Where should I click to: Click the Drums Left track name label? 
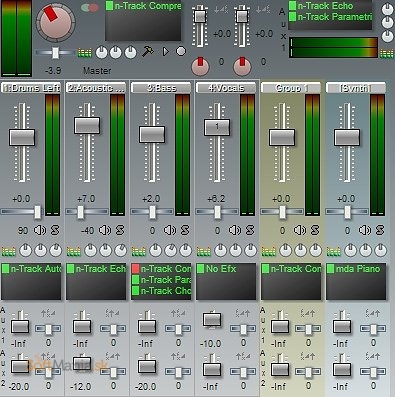(31, 88)
